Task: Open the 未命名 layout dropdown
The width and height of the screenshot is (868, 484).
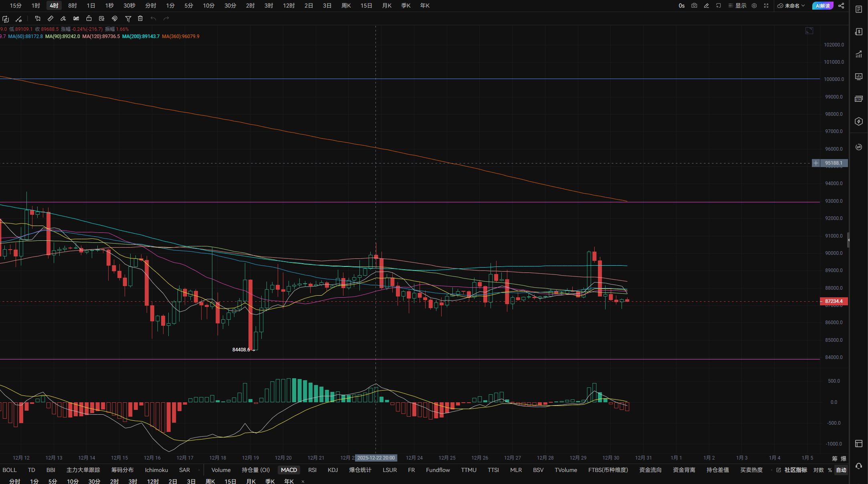Action: coord(791,6)
